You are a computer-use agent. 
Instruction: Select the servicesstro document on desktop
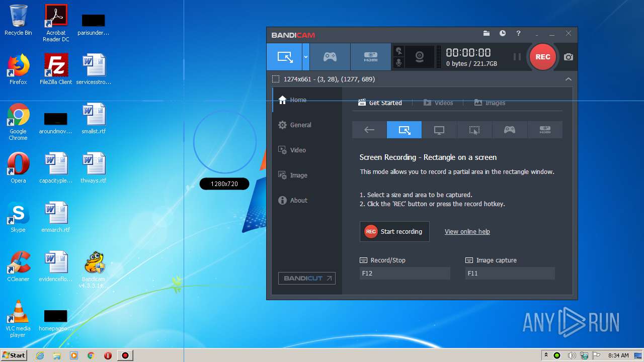94,69
